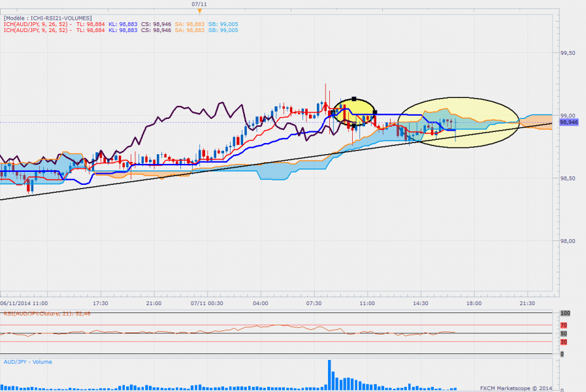Click the FXCM Marketscope © 2014 text
586x392 pixels.
517,385
